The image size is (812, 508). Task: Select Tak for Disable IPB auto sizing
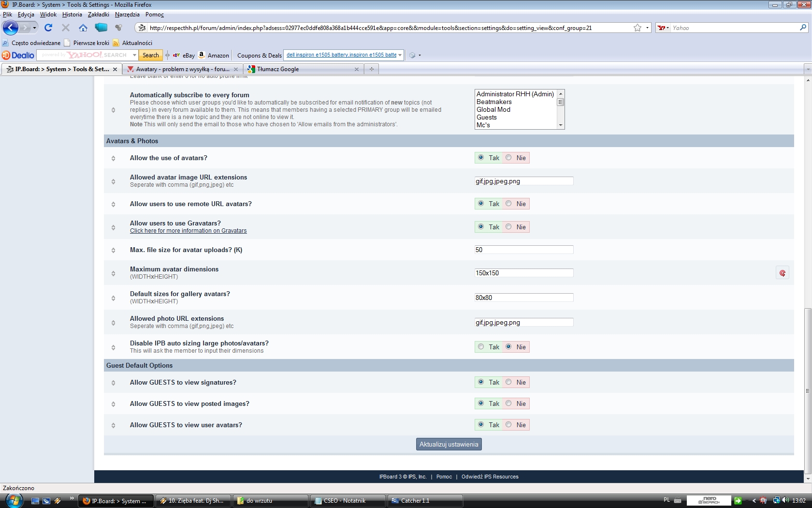481,347
